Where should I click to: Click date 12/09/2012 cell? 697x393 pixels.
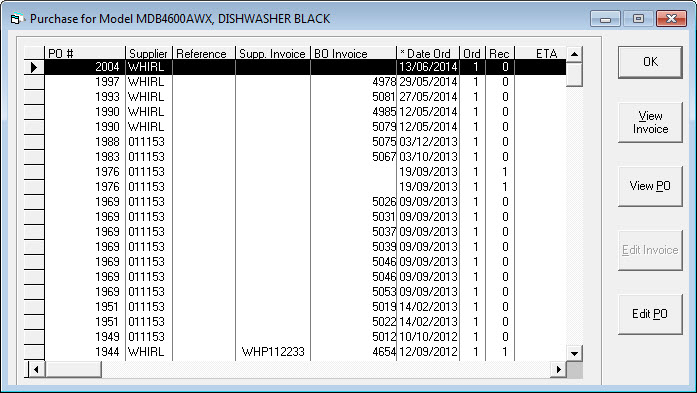tap(428, 352)
